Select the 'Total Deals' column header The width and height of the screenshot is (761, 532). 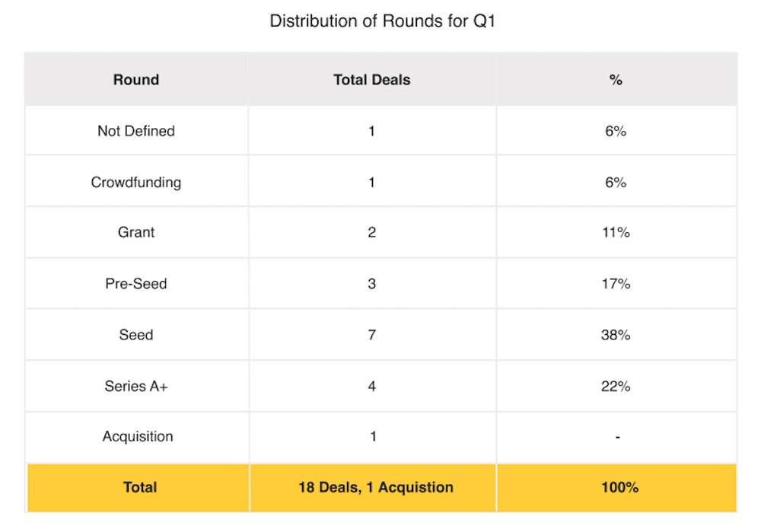tap(371, 80)
